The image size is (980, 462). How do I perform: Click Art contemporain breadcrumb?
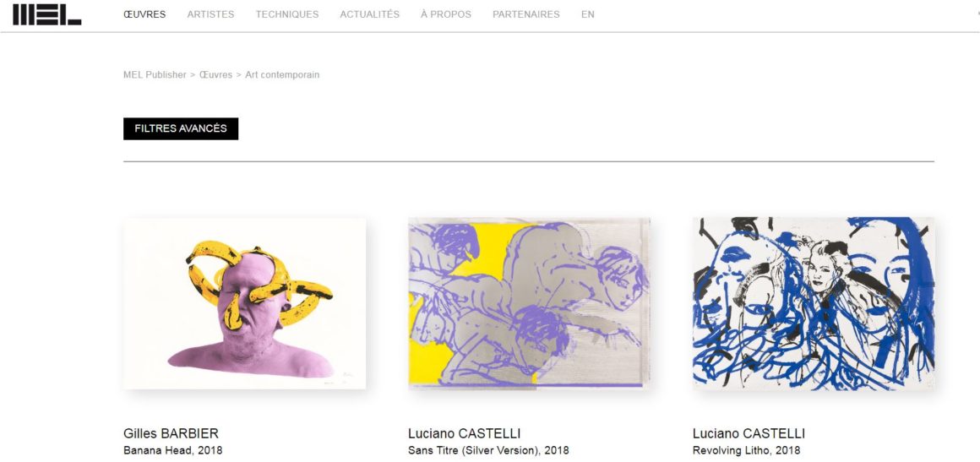point(282,75)
